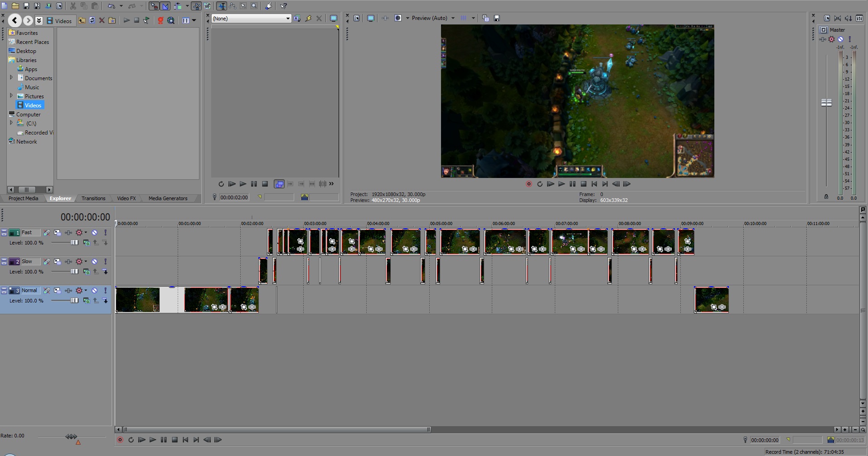
Task: Select the Explorer tab
Action: point(60,198)
